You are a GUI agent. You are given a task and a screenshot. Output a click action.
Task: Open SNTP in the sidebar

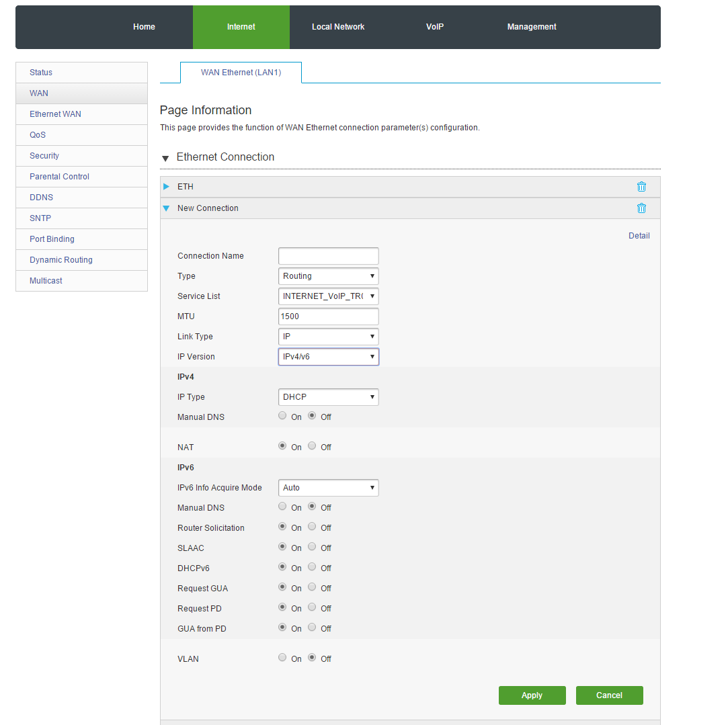point(82,218)
